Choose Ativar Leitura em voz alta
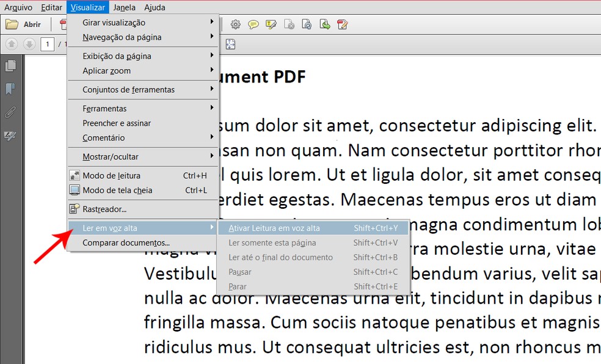Screen dimensions: 601x364 313,228
